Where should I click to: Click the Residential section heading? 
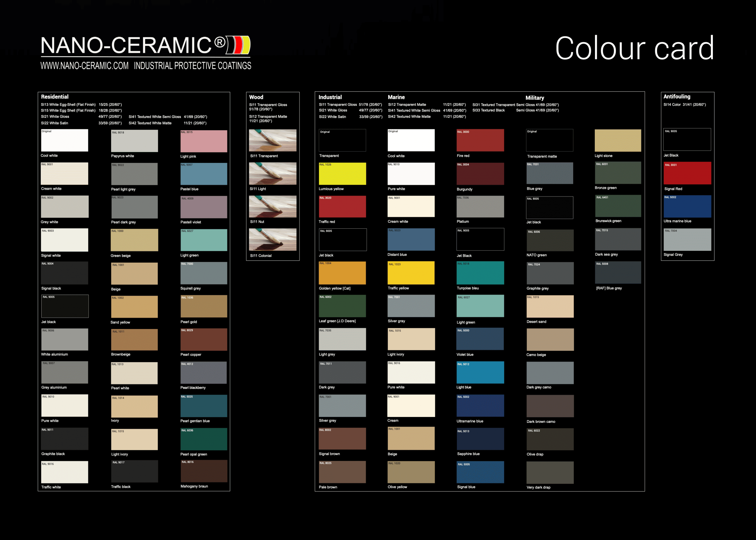(x=55, y=97)
